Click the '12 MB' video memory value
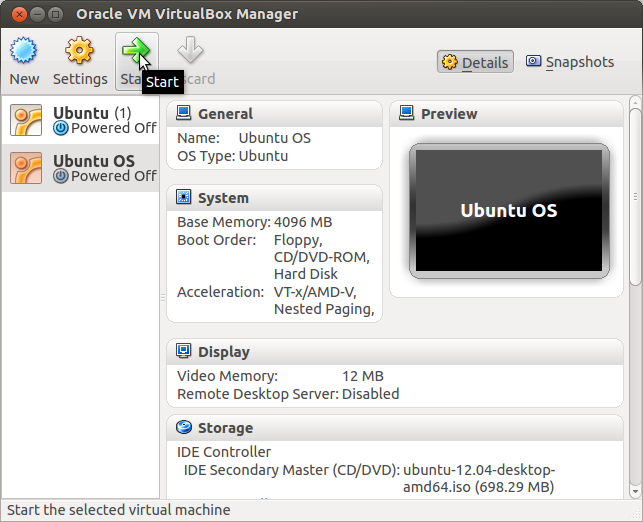This screenshot has height=522, width=643. [x=363, y=376]
